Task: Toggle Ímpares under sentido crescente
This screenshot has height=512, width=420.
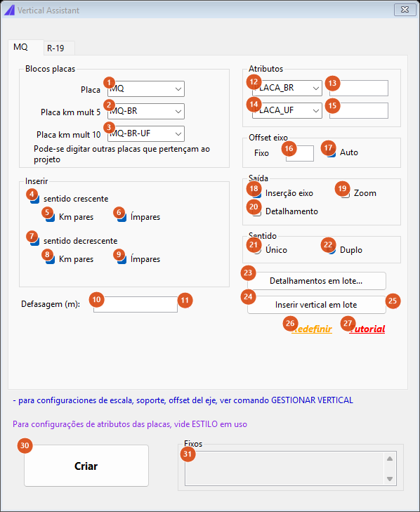Action: [122, 217]
